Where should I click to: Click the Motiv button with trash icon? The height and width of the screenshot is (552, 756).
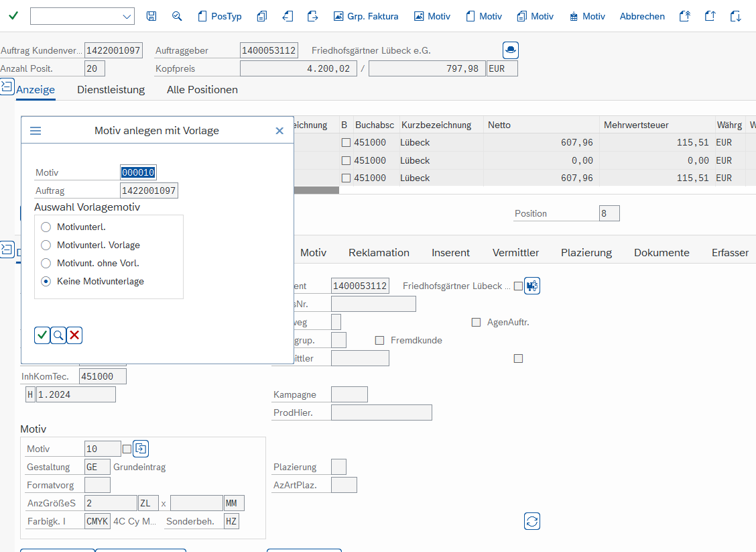pyautogui.click(x=586, y=16)
